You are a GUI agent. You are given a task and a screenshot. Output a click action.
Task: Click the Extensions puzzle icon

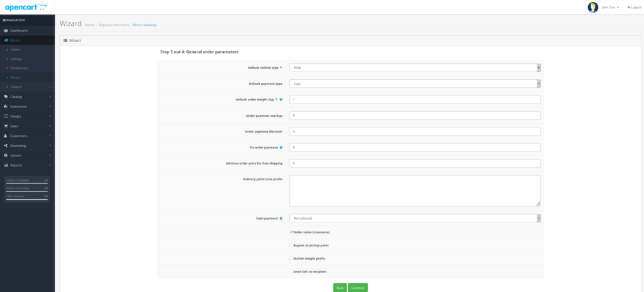(6, 106)
